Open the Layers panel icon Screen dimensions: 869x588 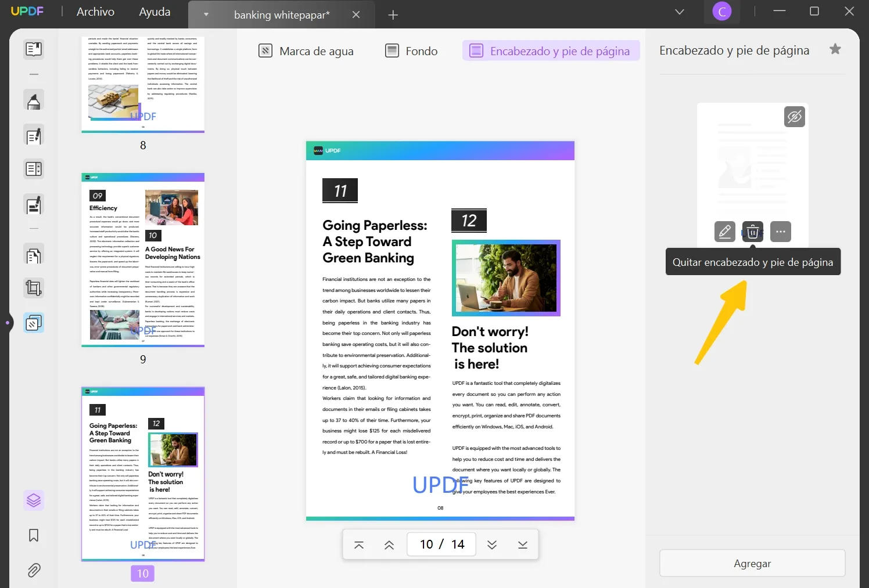click(x=34, y=500)
